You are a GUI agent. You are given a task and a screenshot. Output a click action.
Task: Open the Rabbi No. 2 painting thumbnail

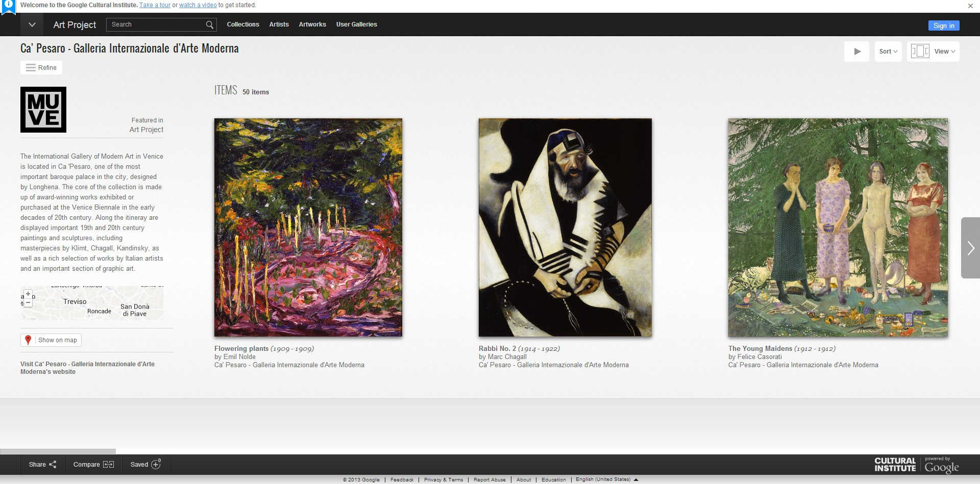[x=565, y=227]
